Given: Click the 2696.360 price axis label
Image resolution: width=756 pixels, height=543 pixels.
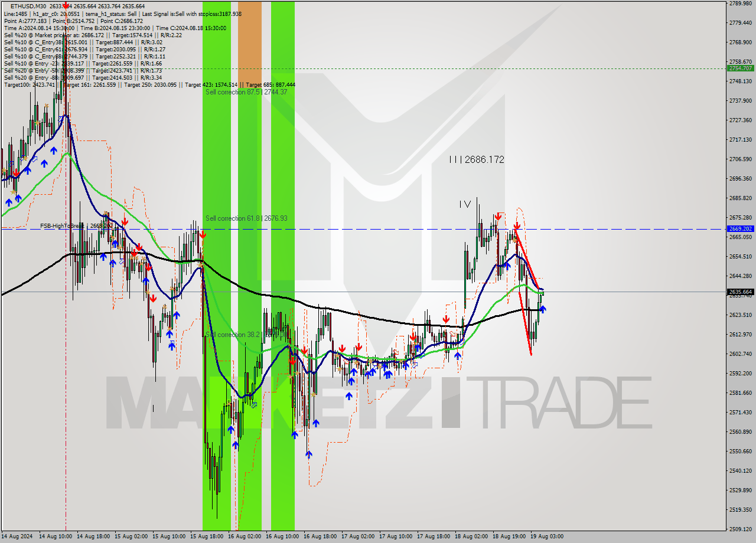Looking at the screenshot, I should click(740, 178).
